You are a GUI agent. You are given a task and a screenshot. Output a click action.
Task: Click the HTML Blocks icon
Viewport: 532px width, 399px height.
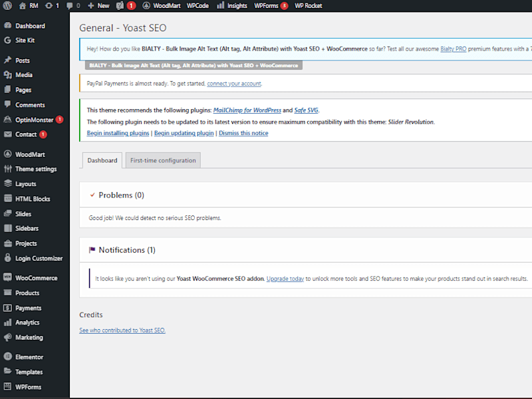pyautogui.click(x=8, y=198)
